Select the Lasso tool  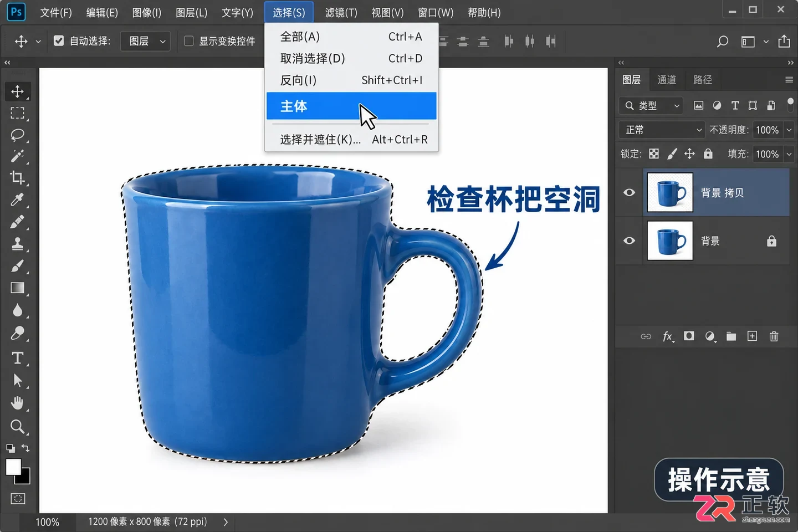pos(18,135)
